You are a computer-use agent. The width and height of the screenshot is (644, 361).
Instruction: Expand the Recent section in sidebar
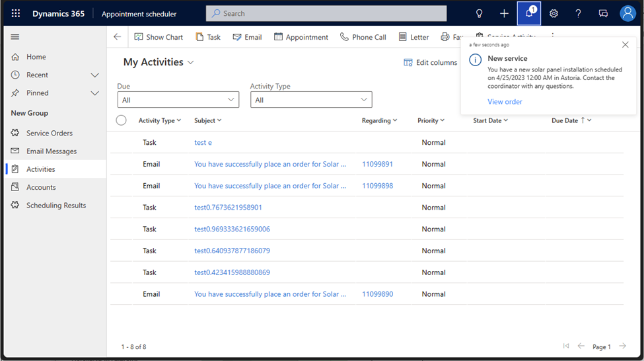pos(94,75)
